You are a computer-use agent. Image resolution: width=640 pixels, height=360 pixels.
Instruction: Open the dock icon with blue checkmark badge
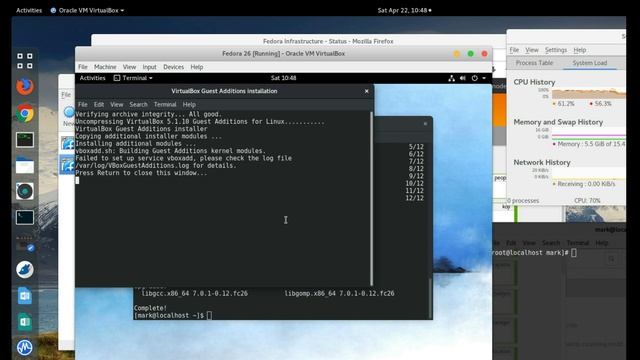tap(25, 243)
